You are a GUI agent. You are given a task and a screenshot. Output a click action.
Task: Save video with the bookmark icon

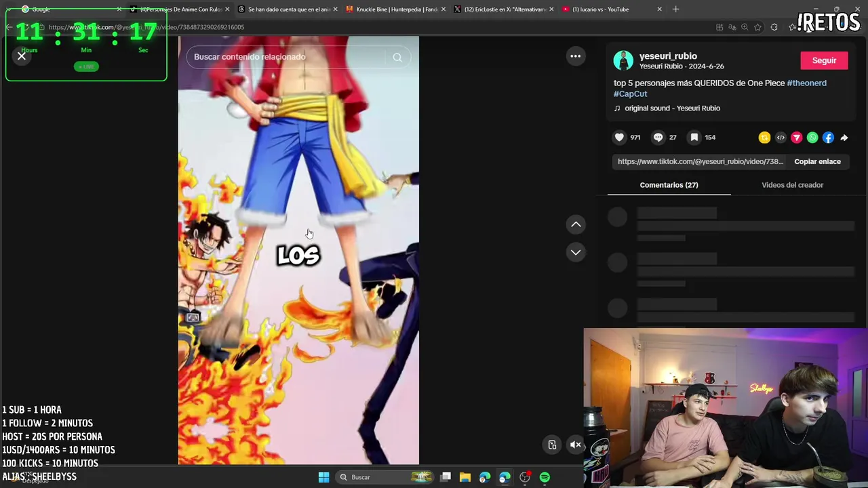point(694,138)
